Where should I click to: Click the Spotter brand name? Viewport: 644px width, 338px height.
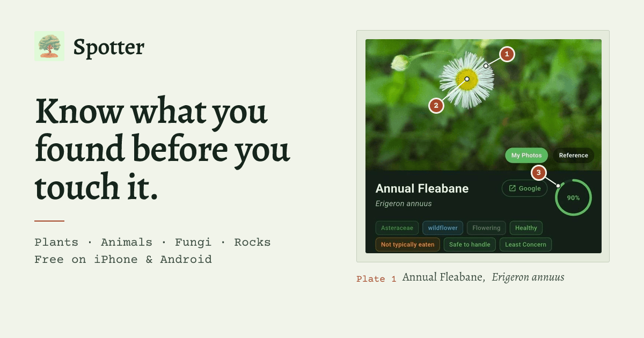109,47
